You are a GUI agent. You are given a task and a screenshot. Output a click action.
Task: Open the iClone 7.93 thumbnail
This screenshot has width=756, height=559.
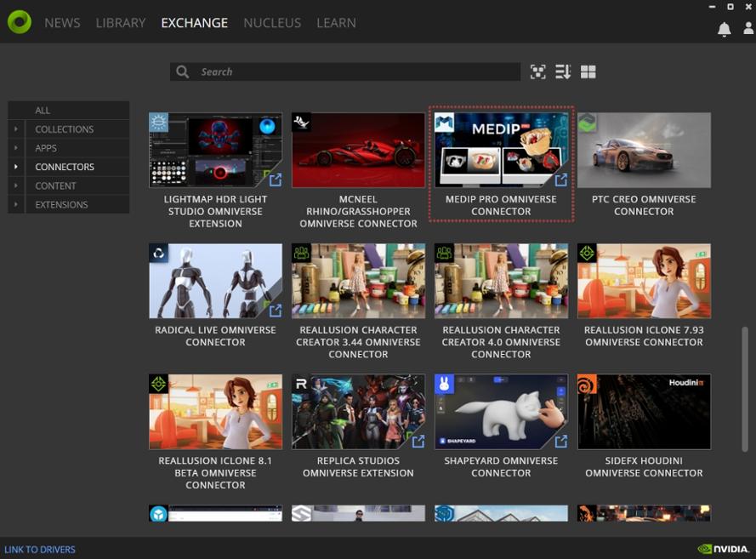[x=644, y=281]
